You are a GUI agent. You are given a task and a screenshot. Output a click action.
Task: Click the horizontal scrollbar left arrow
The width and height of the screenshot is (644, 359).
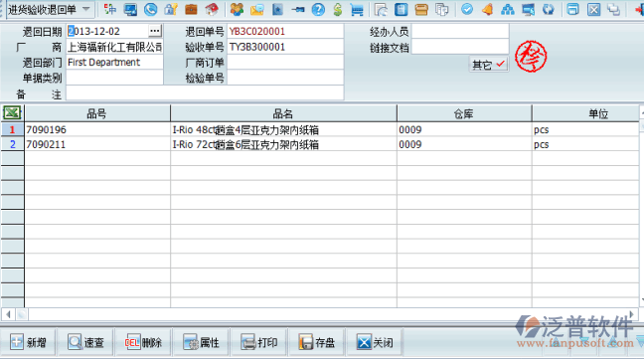[x=8, y=314]
